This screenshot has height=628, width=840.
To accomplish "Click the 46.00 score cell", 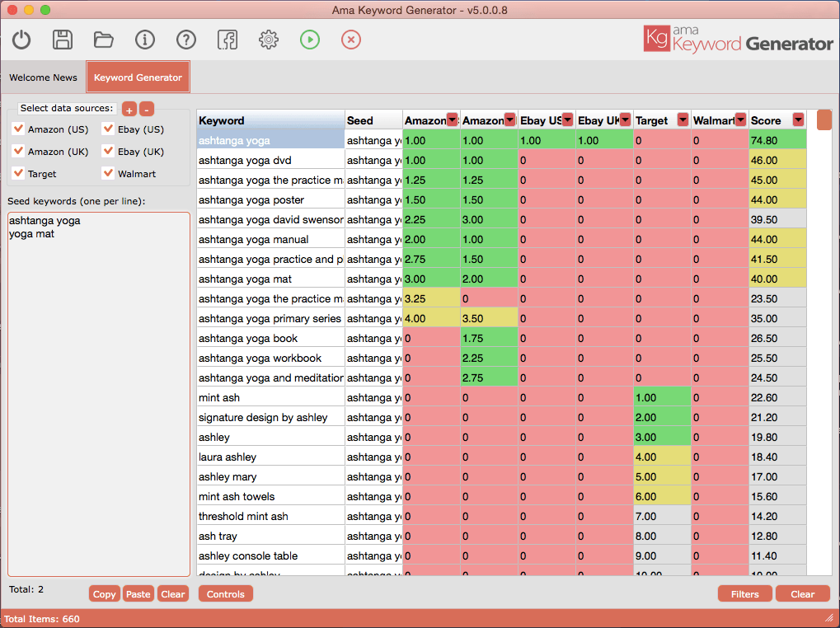I will click(x=777, y=160).
